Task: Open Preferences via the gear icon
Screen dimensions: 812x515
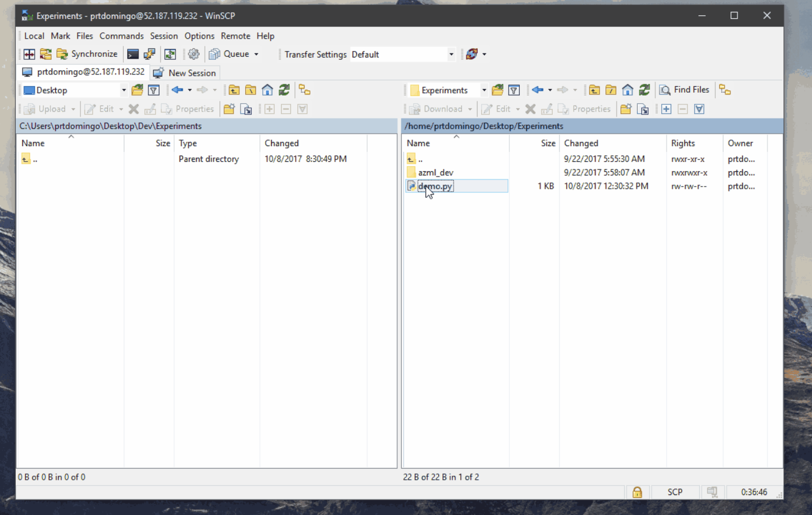Action: coord(194,54)
